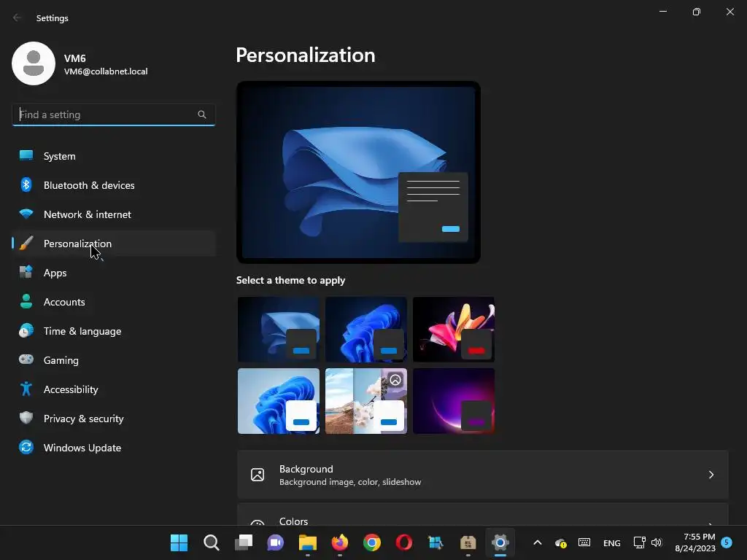
Task: Click the search magnifier in Find a setting
Action: 202,114
